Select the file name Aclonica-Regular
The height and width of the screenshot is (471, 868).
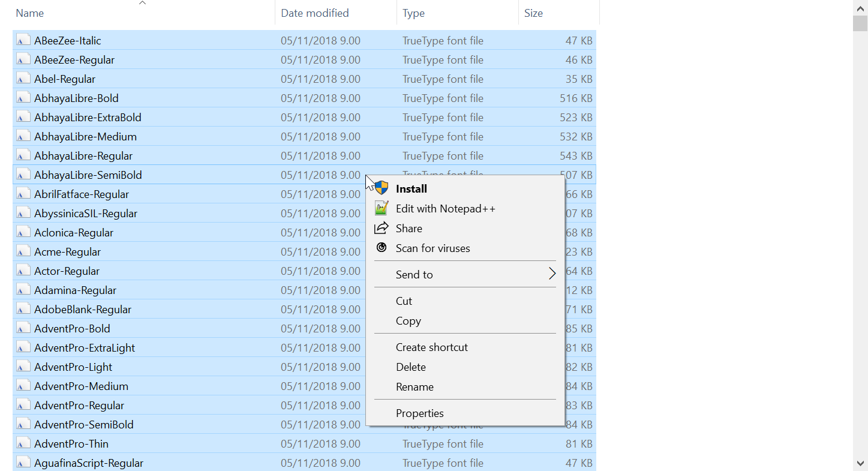tap(74, 233)
